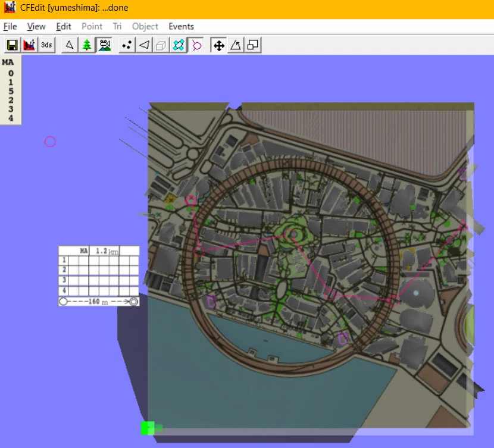Viewport: 494px width, 448px height.
Task: Select the rotate triangle tool
Action: (x=236, y=45)
